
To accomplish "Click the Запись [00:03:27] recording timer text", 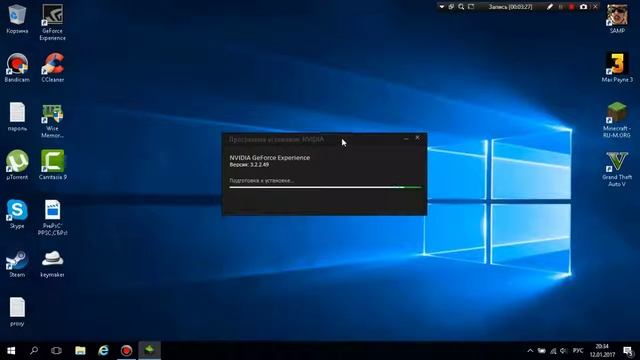I will [x=510, y=7].
